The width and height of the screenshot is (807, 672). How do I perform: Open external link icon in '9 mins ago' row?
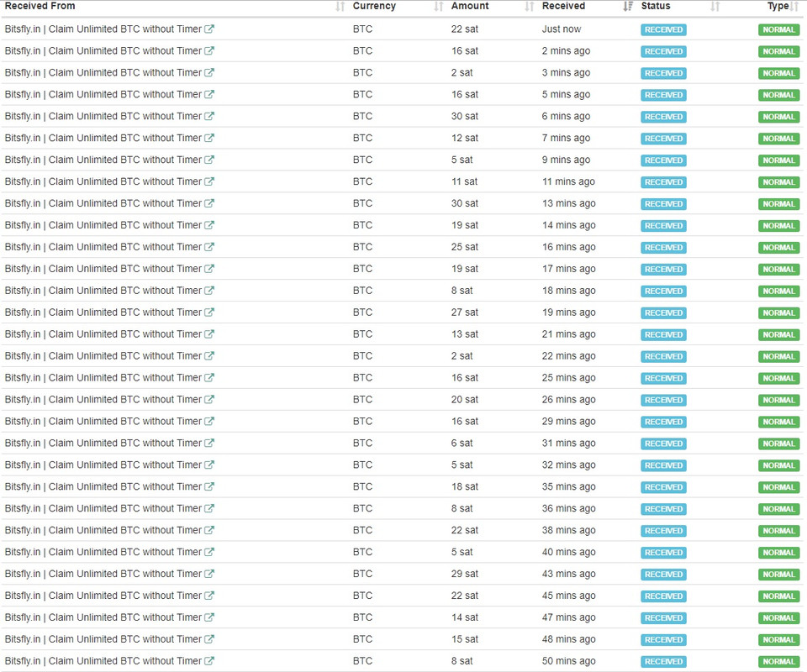click(x=209, y=160)
